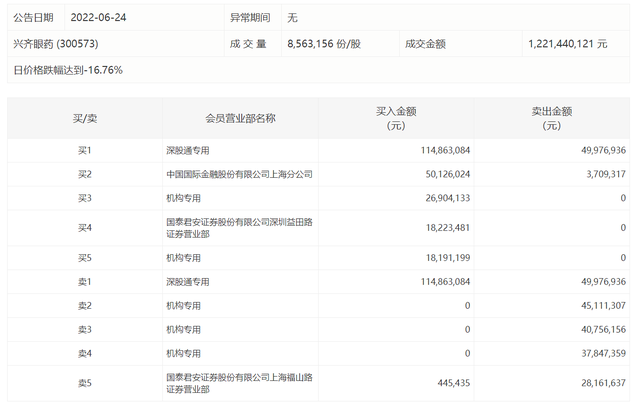Screen dimensions: 640x411
Task: Click 国泰君安 上海福山路证券营业部
Action: click(x=239, y=383)
